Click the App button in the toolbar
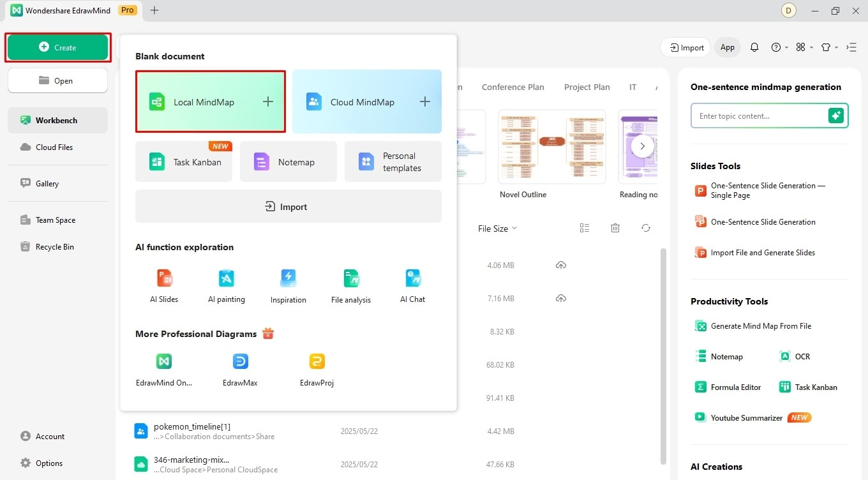Image resolution: width=868 pixels, height=480 pixels. [x=728, y=47]
